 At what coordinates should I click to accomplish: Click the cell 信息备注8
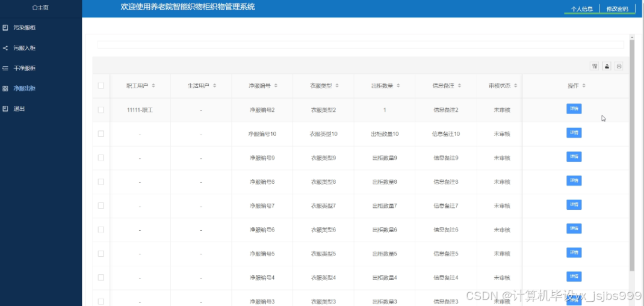point(445,182)
